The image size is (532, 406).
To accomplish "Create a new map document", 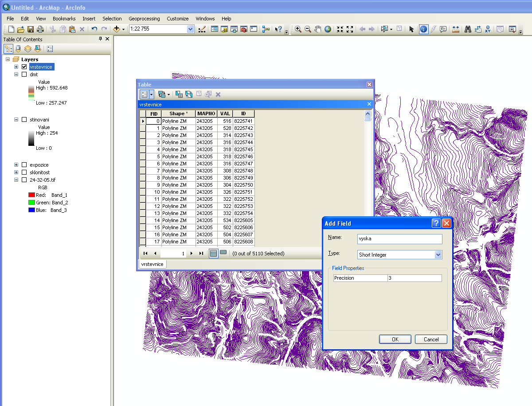I will [11, 29].
